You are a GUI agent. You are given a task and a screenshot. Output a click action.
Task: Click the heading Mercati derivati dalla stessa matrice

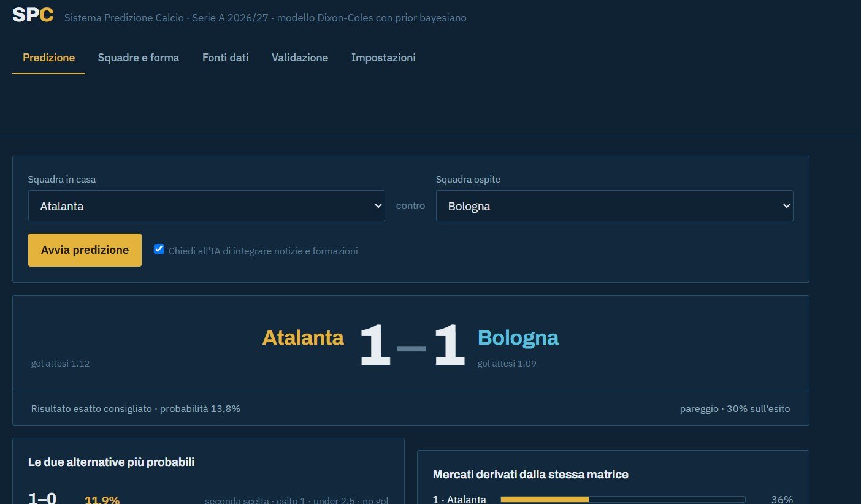[x=530, y=475]
